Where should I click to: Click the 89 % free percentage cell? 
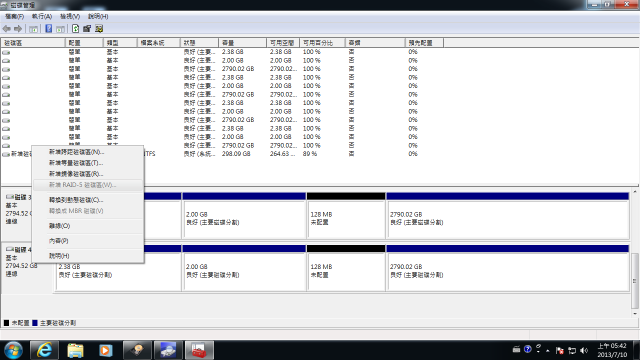pos(310,154)
